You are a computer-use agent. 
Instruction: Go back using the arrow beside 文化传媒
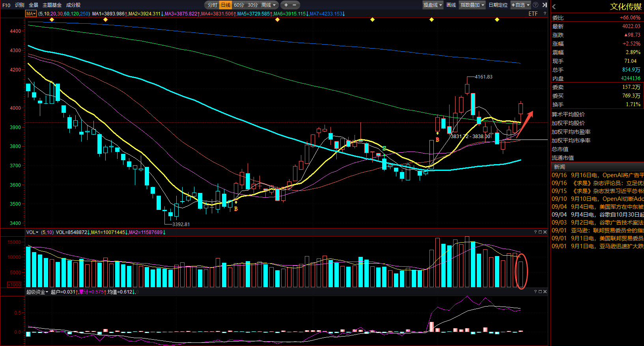tap(554, 6)
